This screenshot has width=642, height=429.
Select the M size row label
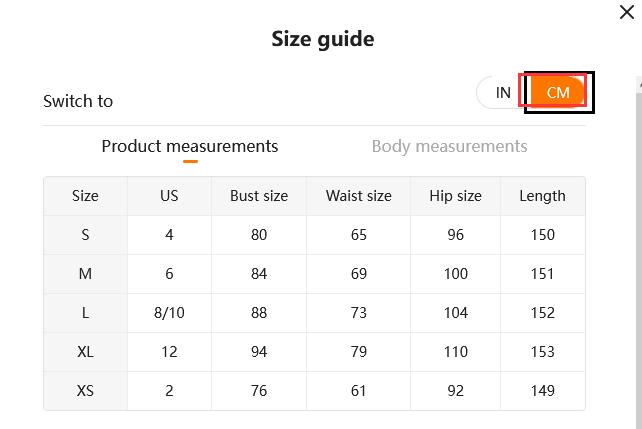coord(86,274)
